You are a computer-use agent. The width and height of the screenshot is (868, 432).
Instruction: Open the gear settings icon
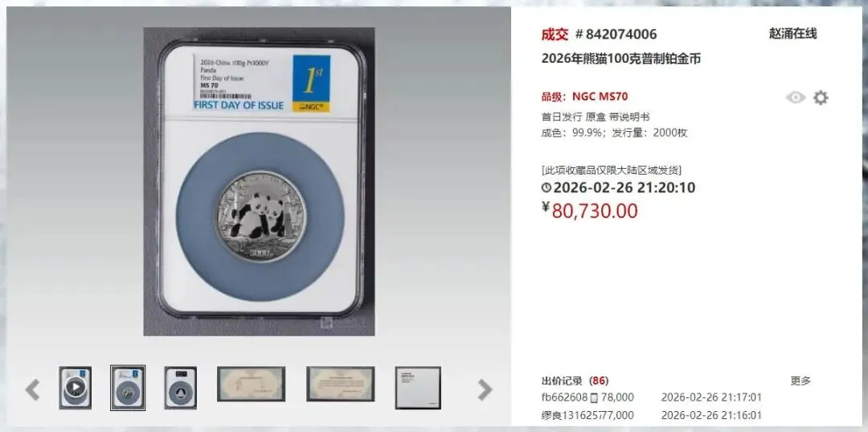tap(821, 97)
